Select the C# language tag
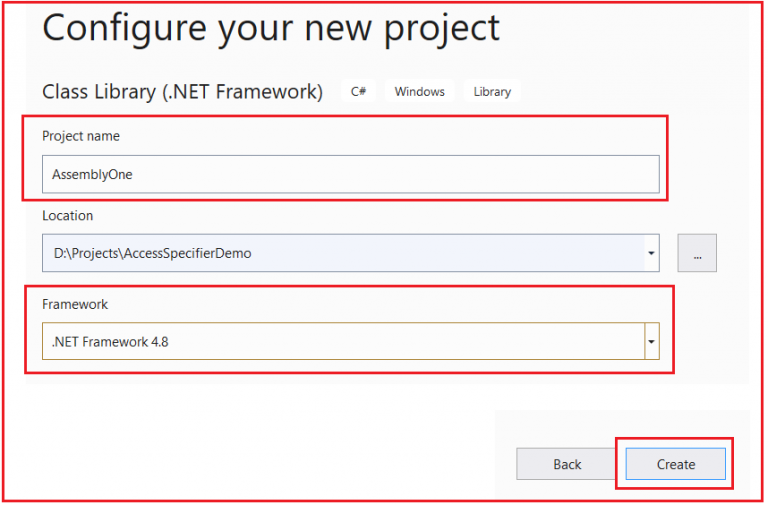This screenshot has width=768, height=505. point(358,92)
